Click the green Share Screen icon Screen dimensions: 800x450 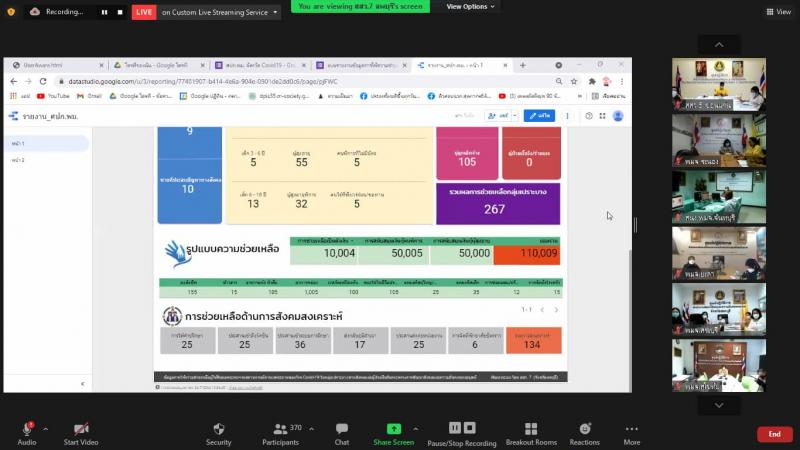point(393,429)
